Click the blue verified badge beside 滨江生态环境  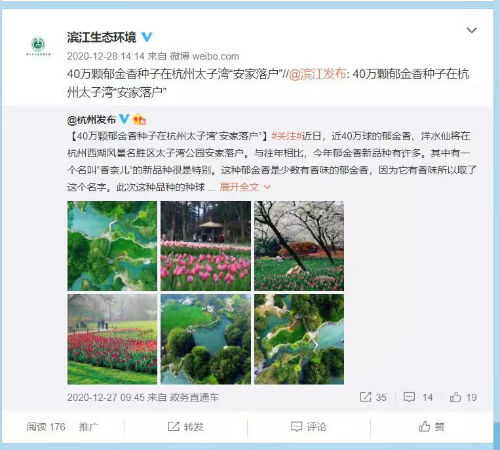click(147, 37)
